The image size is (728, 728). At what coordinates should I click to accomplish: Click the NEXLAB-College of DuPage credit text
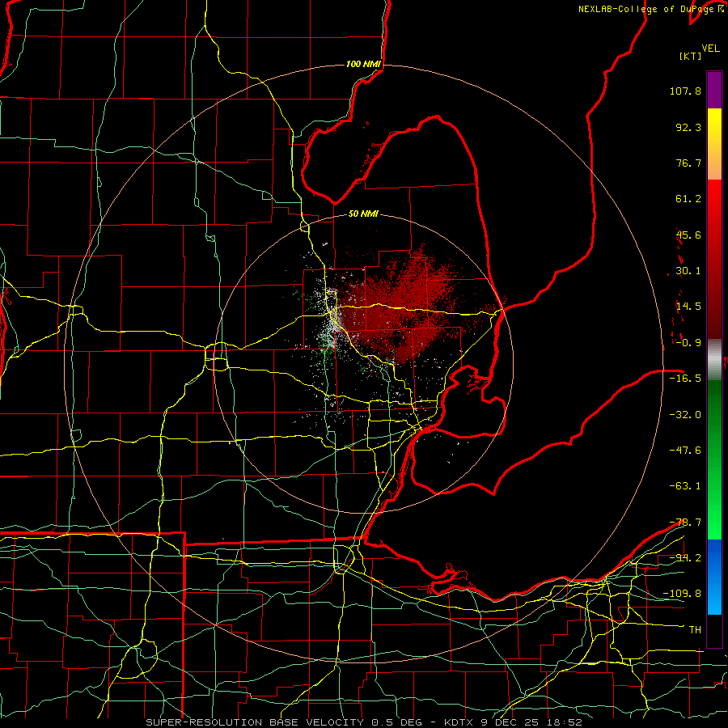[x=647, y=9]
